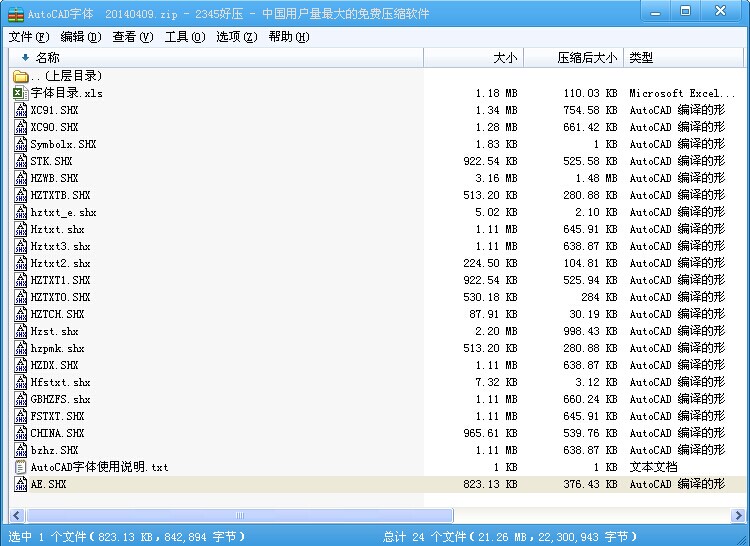The height and width of the screenshot is (546, 750).
Task: Click the SHX icon of Hfstxt.shx
Action: coord(21,382)
